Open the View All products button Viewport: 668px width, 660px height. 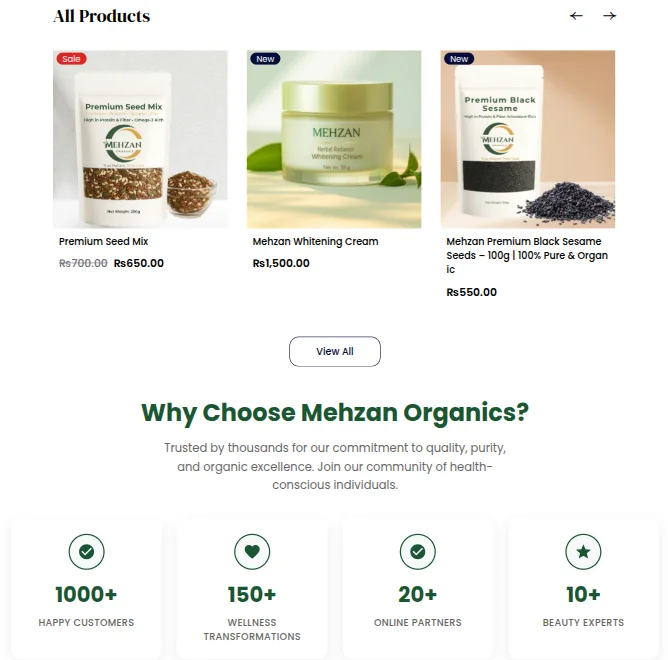tap(335, 351)
